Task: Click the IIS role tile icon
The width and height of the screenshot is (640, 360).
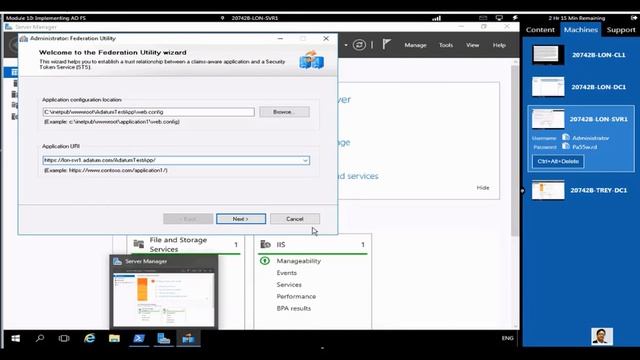Action: click(265, 244)
